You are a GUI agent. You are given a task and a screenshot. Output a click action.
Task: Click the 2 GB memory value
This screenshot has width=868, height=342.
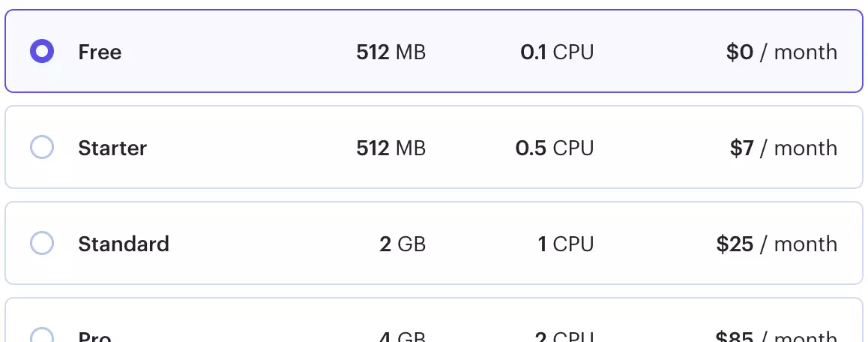coord(403,244)
